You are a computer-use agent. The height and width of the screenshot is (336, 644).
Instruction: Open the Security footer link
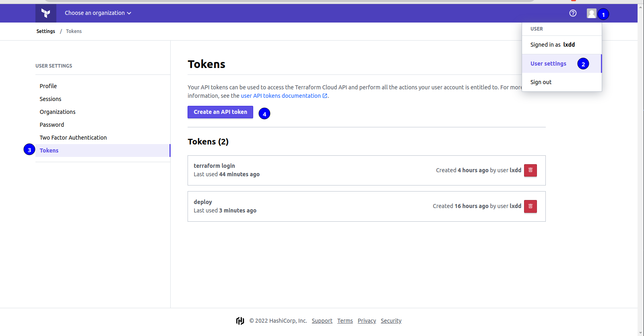391,321
